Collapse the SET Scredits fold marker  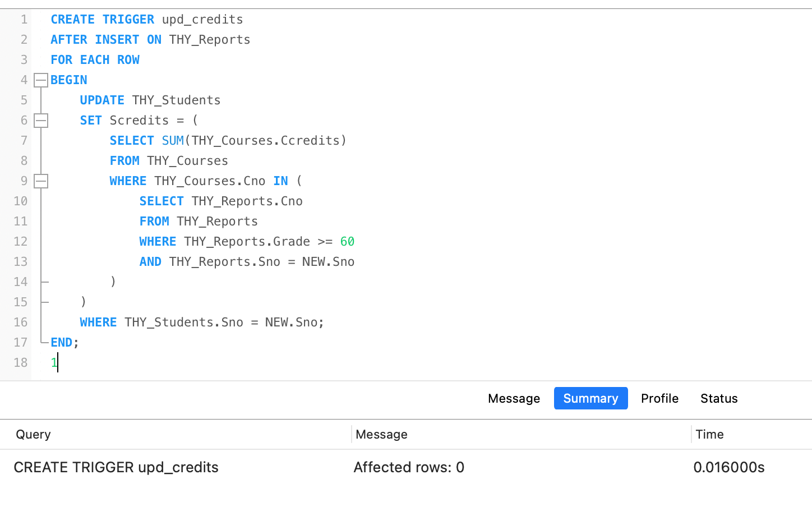41,121
